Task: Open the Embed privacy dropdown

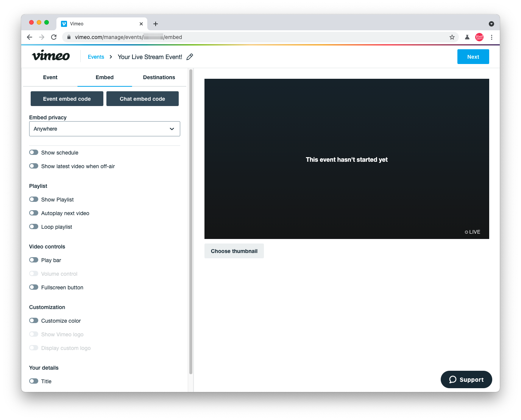Action: click(105, 129)
